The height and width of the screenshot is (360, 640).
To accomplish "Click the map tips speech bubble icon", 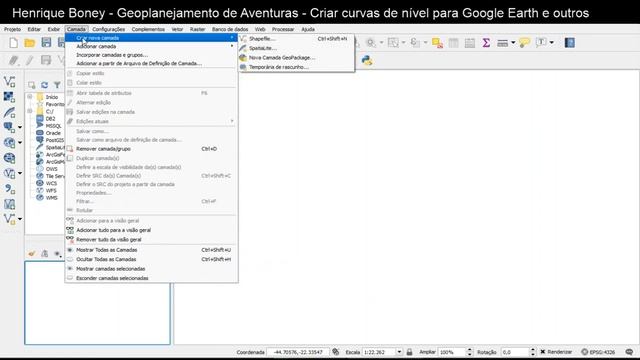I will (524, 42).
